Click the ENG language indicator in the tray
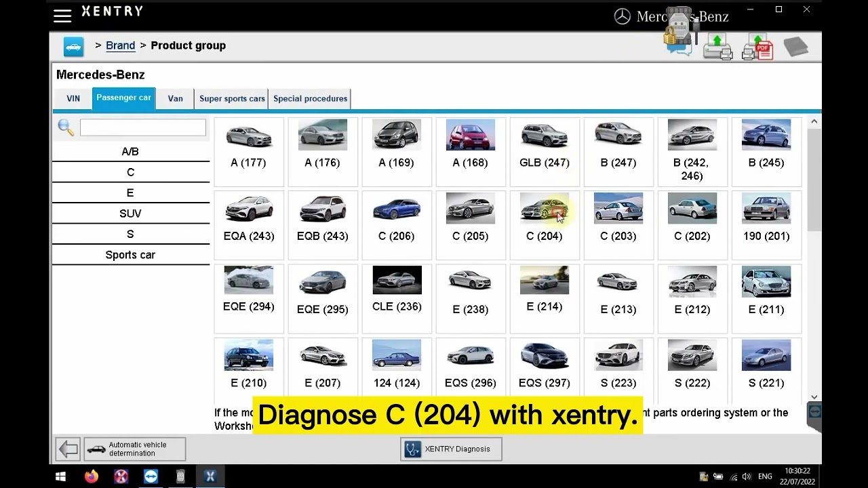 coord(765,476)
